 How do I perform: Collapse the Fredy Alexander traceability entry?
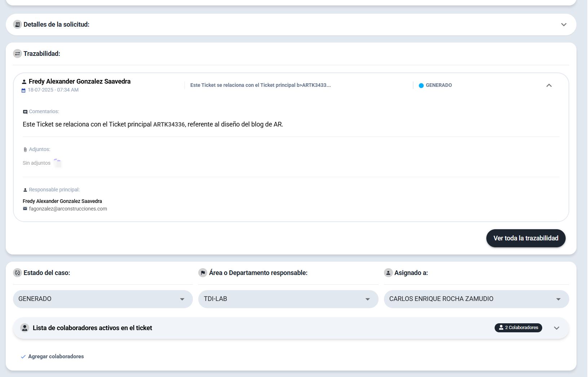(x=549, y=85)
